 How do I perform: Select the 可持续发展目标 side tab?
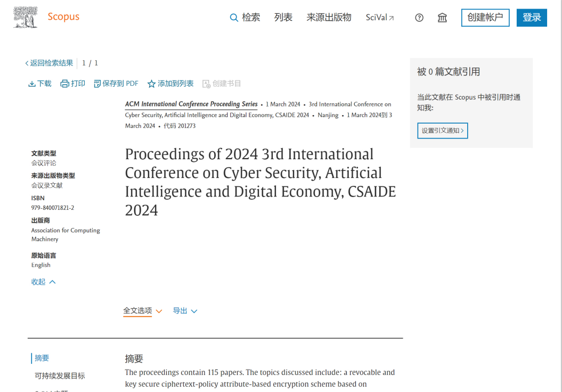[60, 376]
